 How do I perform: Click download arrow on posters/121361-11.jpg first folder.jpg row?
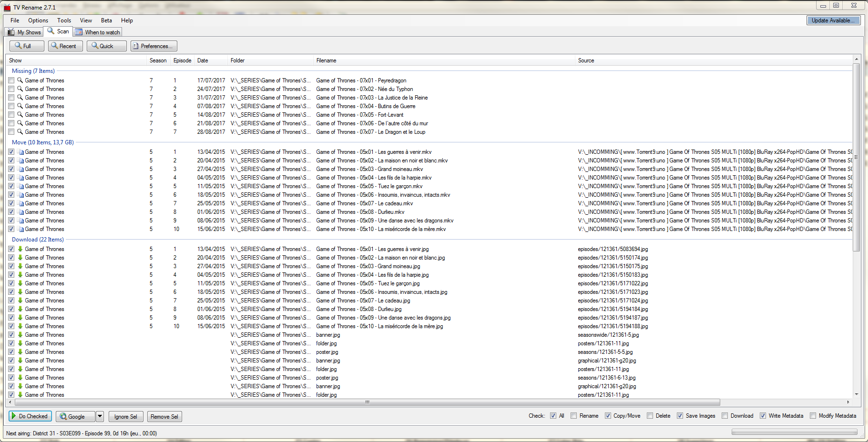pyautogui.click(x=20, y=343)
